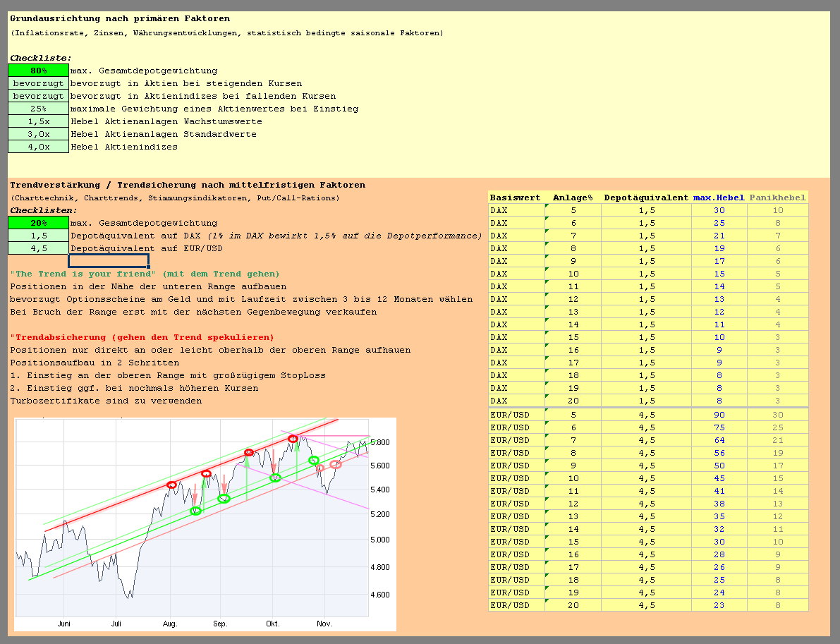Select the Panikhebel column header
840x644 pixels.
(777, 197)
